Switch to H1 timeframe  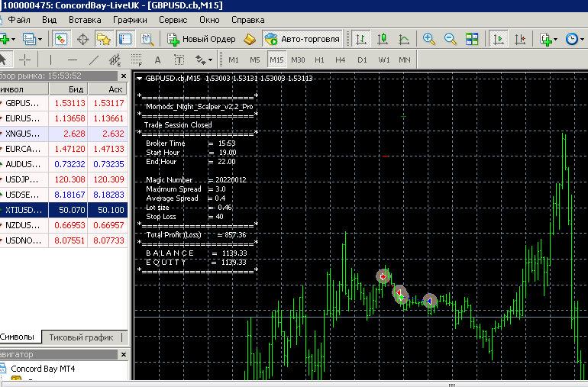click(319, 60)
